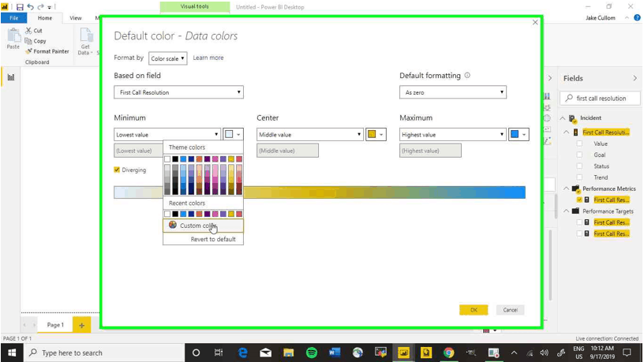The width and height of the screenshot is (644, 362).
Task: Click the help question mark icon
Action: [637, 17]
